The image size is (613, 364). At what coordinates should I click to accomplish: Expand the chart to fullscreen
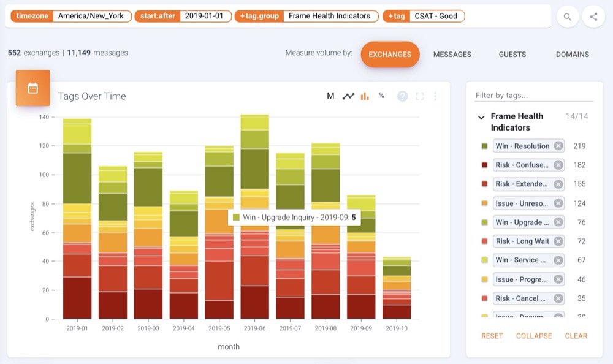[x=420, y=96]
